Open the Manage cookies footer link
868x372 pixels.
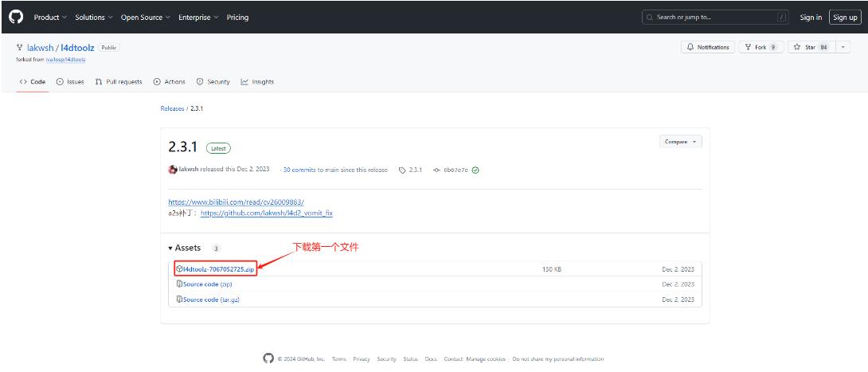486,358
